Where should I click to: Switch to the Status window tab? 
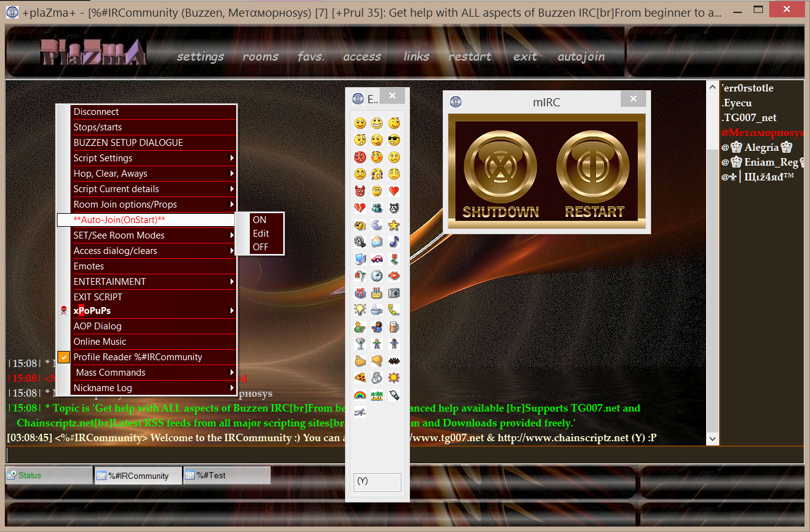coord(49,475)
